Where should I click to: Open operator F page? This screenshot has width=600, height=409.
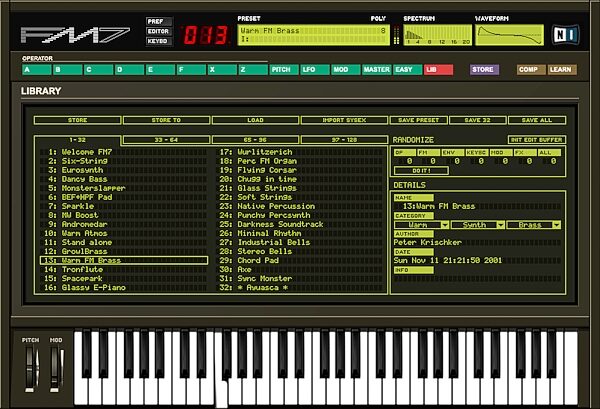[x=191, y=70]
